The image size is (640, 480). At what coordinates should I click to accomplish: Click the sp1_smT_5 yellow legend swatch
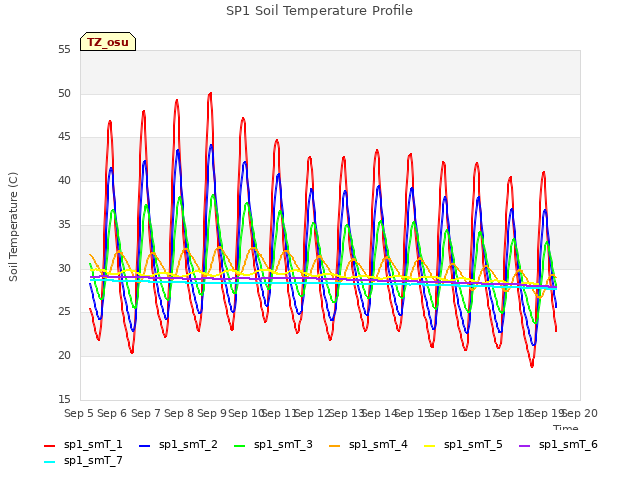(430, 446)
